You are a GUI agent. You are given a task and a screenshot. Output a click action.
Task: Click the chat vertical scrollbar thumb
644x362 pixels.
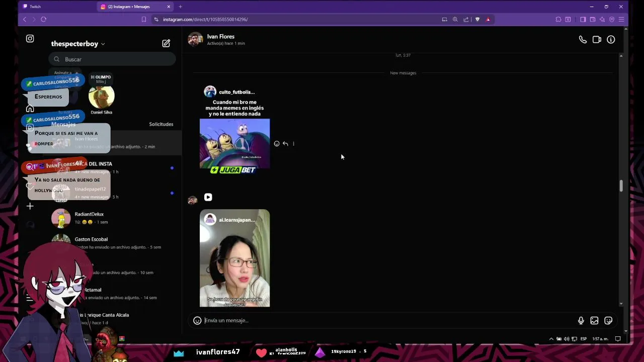(x=621, y=186)
